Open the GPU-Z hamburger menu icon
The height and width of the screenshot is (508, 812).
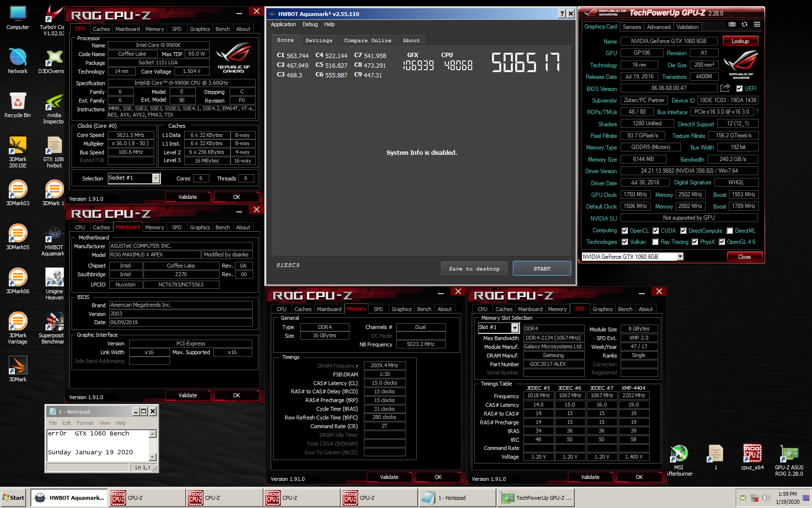(757, 25)
